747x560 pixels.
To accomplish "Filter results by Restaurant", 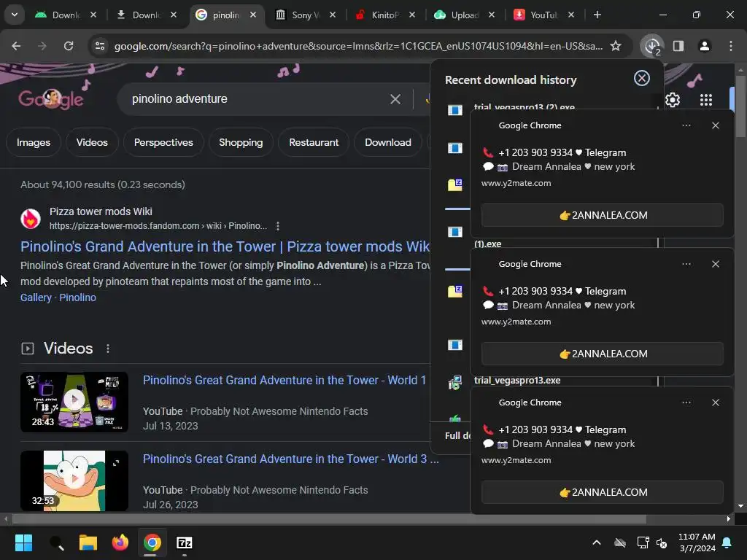I will pos(314,142).
